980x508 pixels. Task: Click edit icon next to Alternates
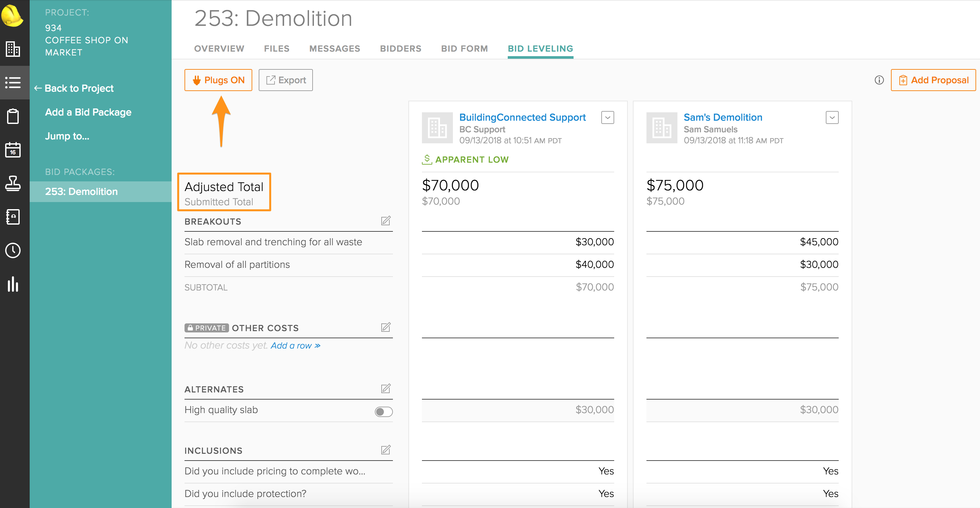(x=385, y=389)
